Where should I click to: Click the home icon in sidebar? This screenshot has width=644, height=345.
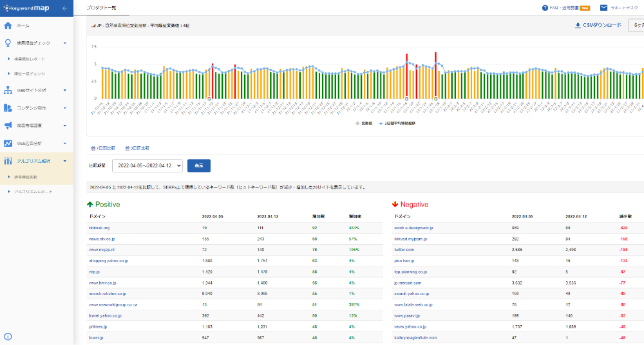[x=8, y=26]
